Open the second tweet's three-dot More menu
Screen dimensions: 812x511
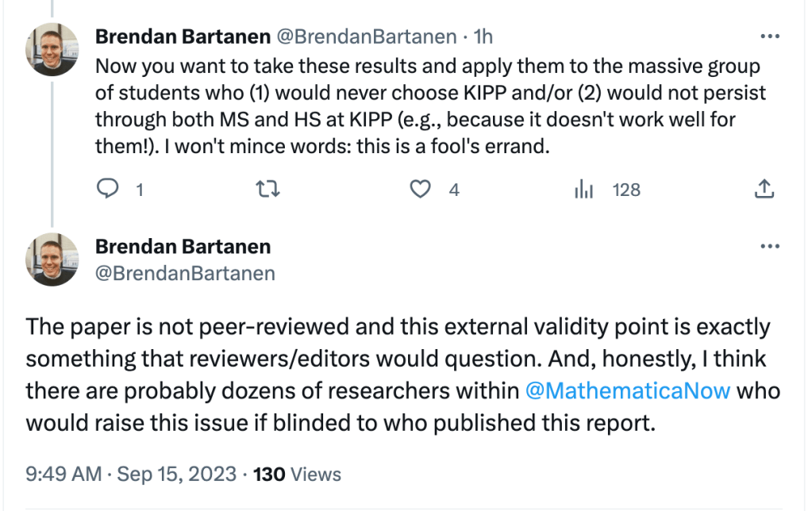[770, 247]
